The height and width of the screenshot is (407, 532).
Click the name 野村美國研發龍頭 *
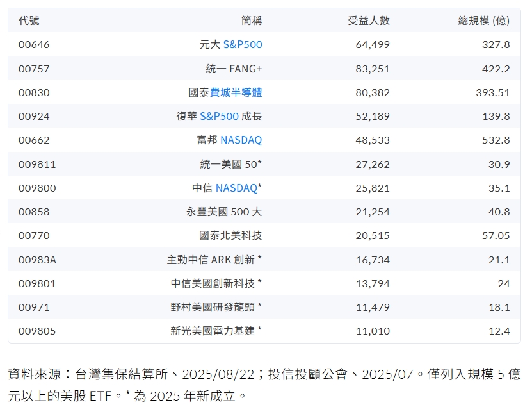pos(216,307)
